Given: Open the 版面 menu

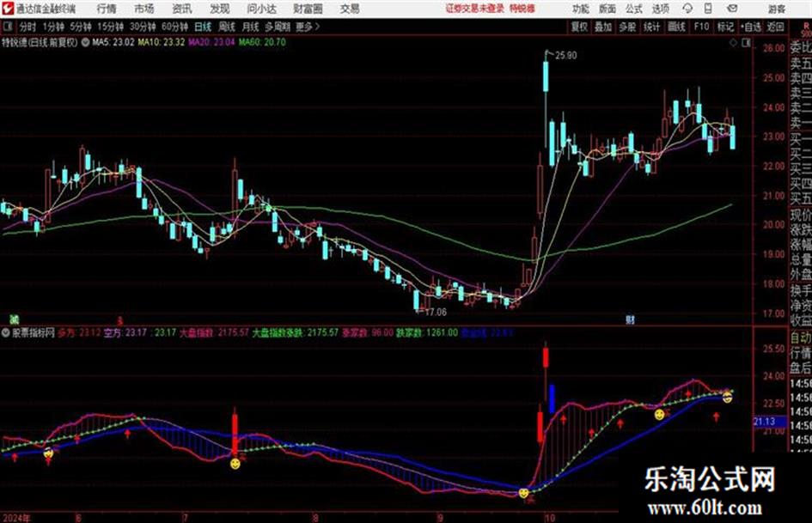Looking at the screenshot, I should point(607,9).
